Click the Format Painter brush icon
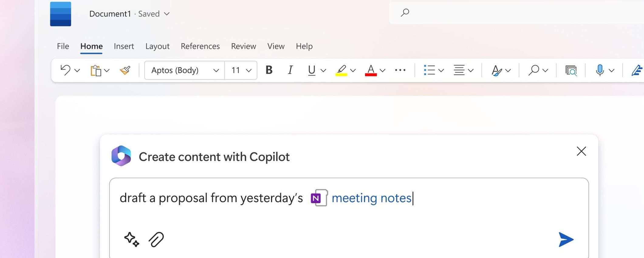 [x=125, y=70]
